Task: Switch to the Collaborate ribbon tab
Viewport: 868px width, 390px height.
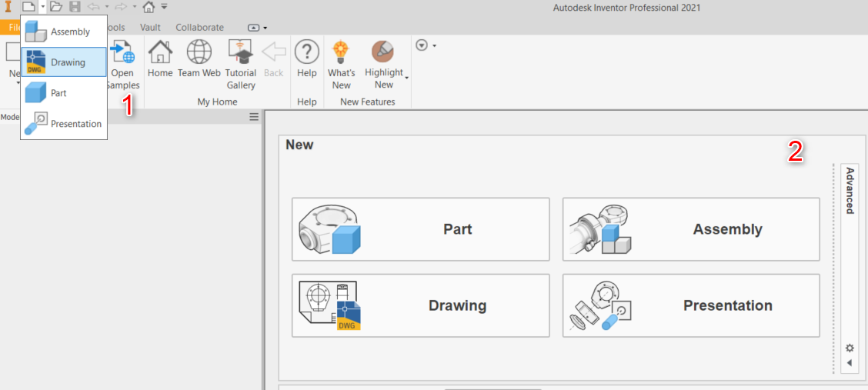Action: 200,28
